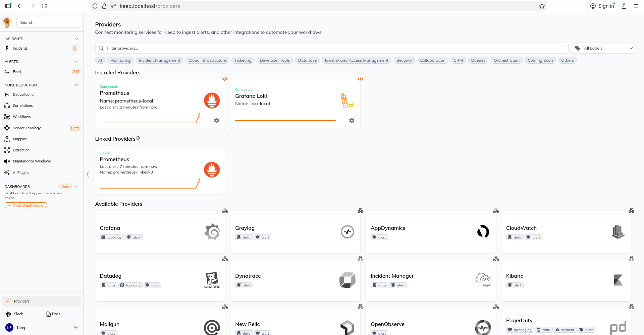
Task: Toggle the theme sun icon next to Keep
Action: pos(76,328)
